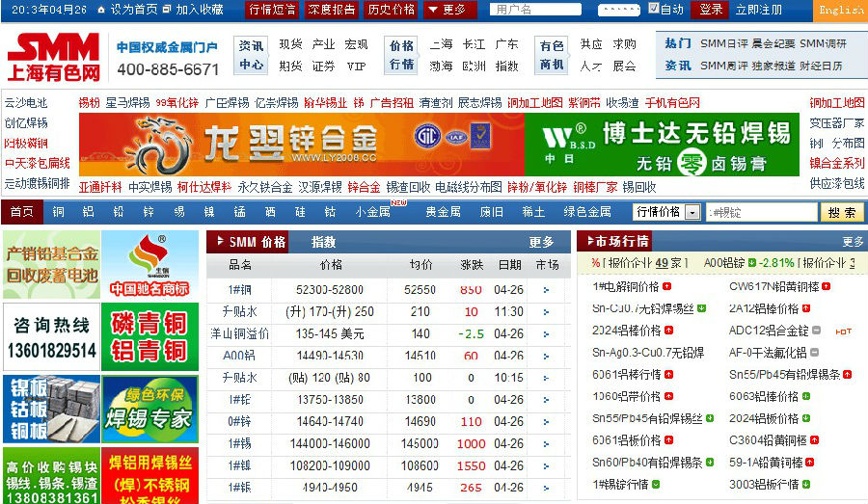Open market arrow for (贴) 120-(贴) 80 row
Screen dimensions: 868x504
point(547,378)
